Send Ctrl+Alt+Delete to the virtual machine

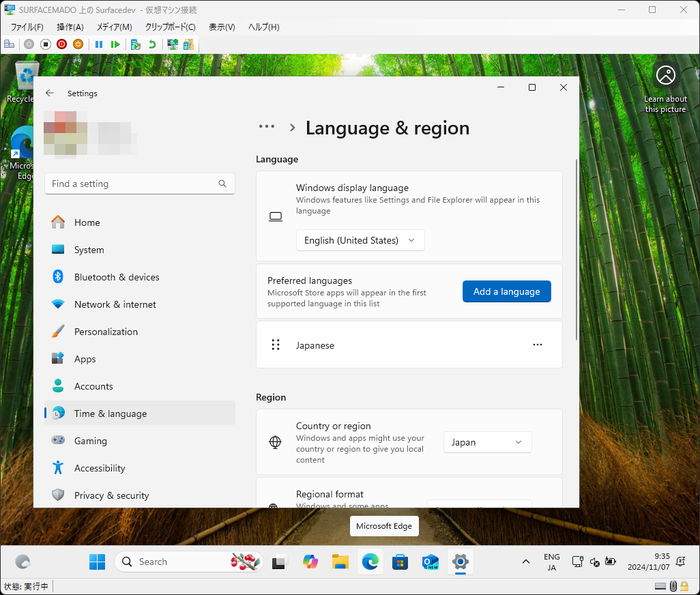pyautogui.click(x=9, y=44)
